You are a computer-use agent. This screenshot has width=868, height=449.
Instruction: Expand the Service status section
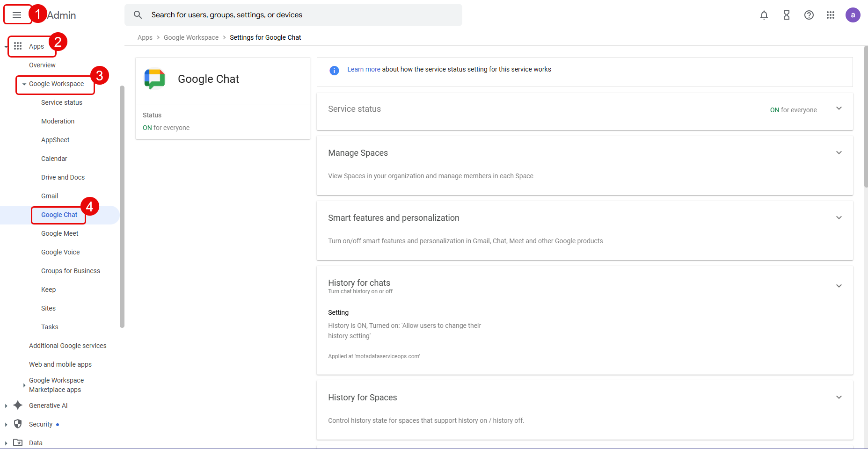click(x=839, y=109)
